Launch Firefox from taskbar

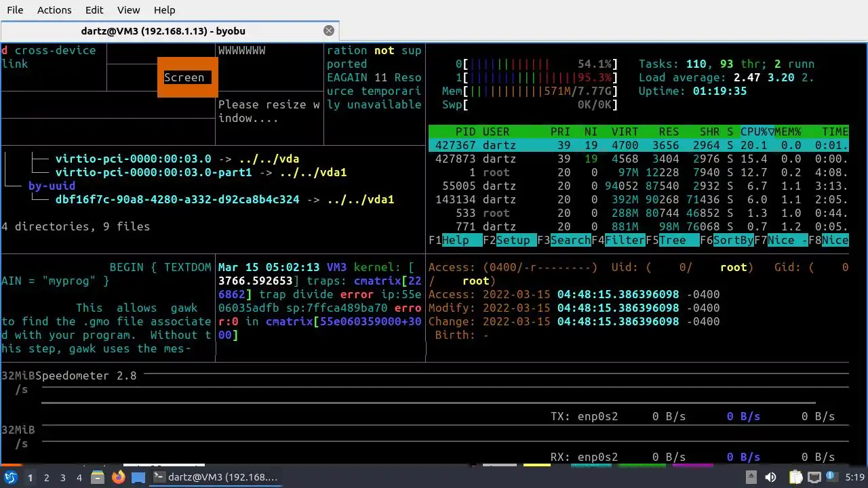[x=118, y=477]
